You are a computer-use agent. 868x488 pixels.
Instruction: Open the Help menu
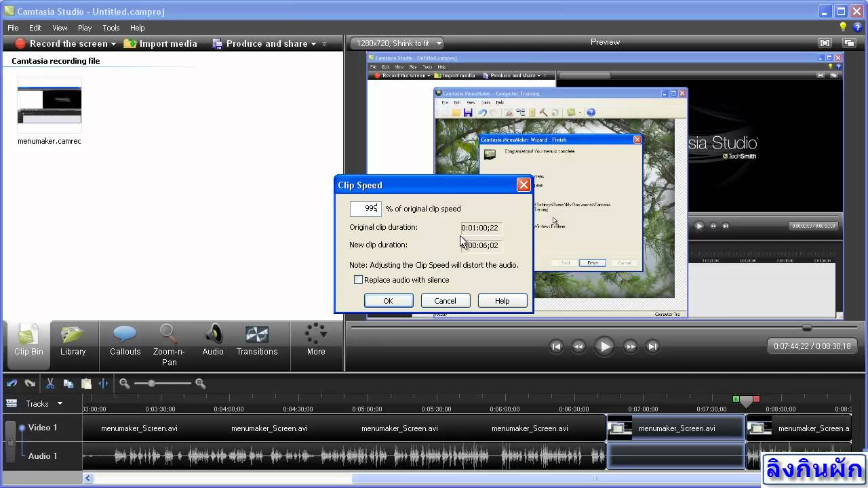pyautogui.click(x=138, y=28)
